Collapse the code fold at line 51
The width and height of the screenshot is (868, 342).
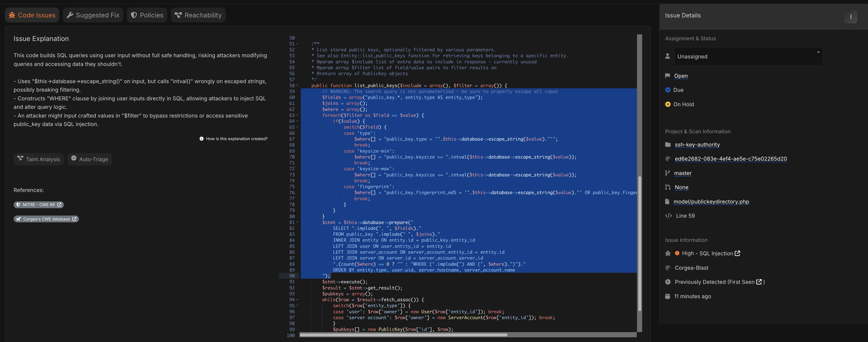(x=297, y=44)
